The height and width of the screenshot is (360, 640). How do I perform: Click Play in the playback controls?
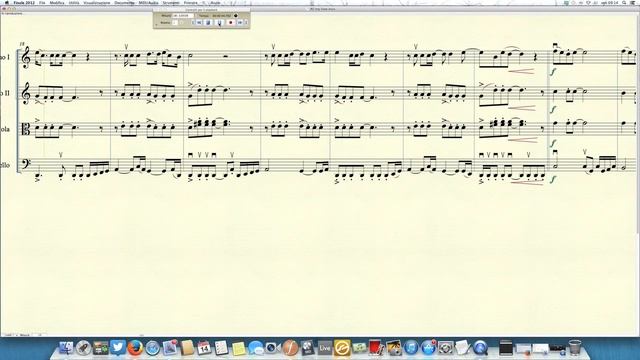tap(219, 22)
